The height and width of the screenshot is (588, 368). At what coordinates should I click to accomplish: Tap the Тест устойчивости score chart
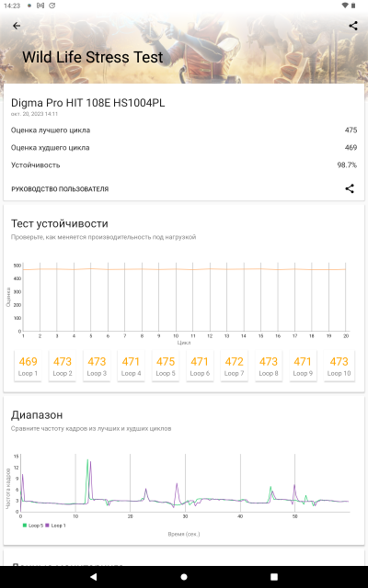(178, 300)
